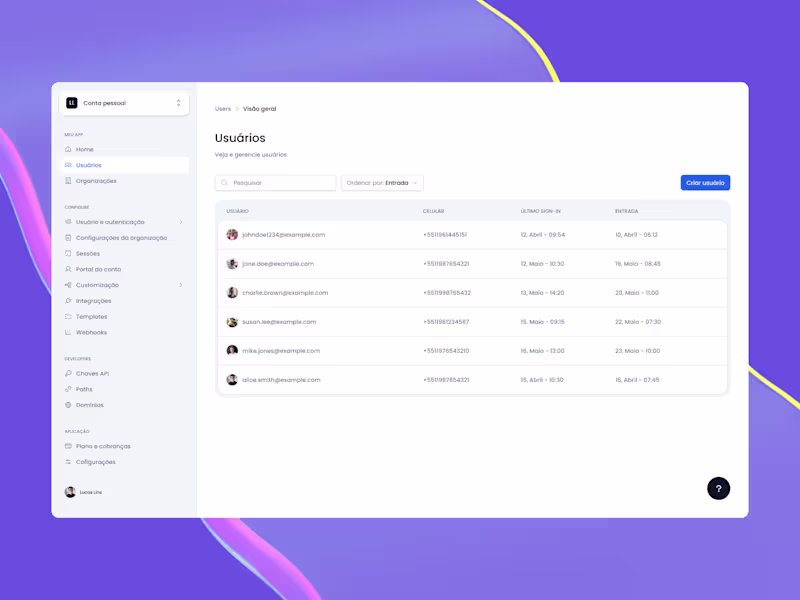Select the Domínios globe icon
This screenshot has height=600, width=800.
(x=69, y=404)
